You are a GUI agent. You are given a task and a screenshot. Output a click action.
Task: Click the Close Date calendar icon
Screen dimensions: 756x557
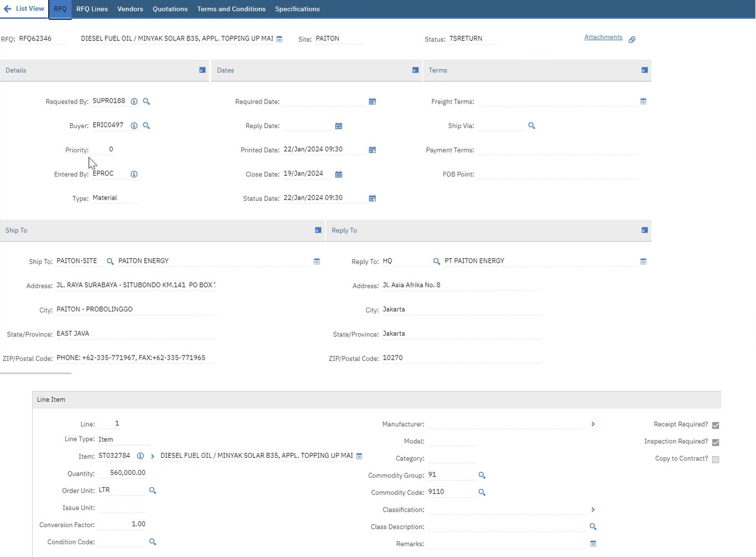(x=339, y=175)
